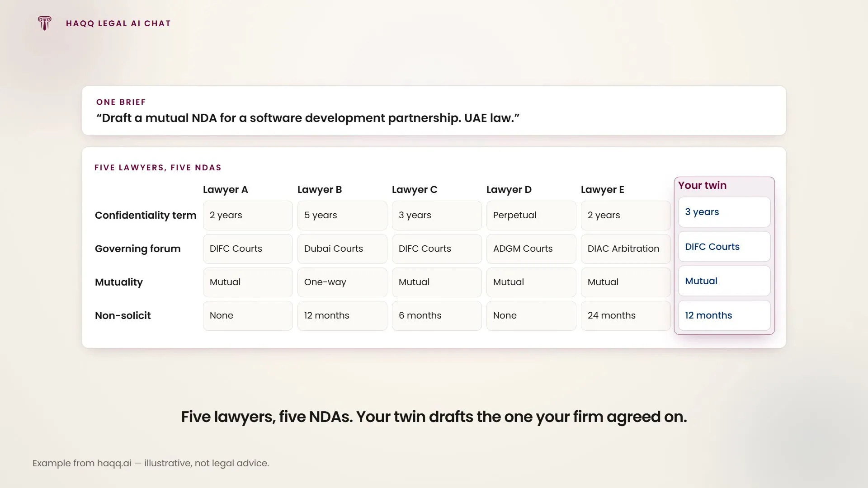The height and width of the screenshot is (488, 868).
Task: Select the Governing forum row label
Action: click(x=137, y=249)
